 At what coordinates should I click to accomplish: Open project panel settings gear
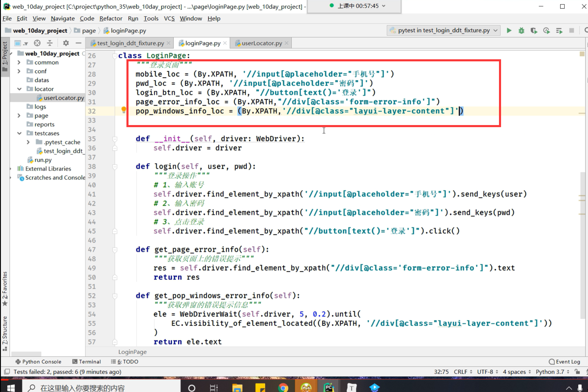[x=66, y=43]
